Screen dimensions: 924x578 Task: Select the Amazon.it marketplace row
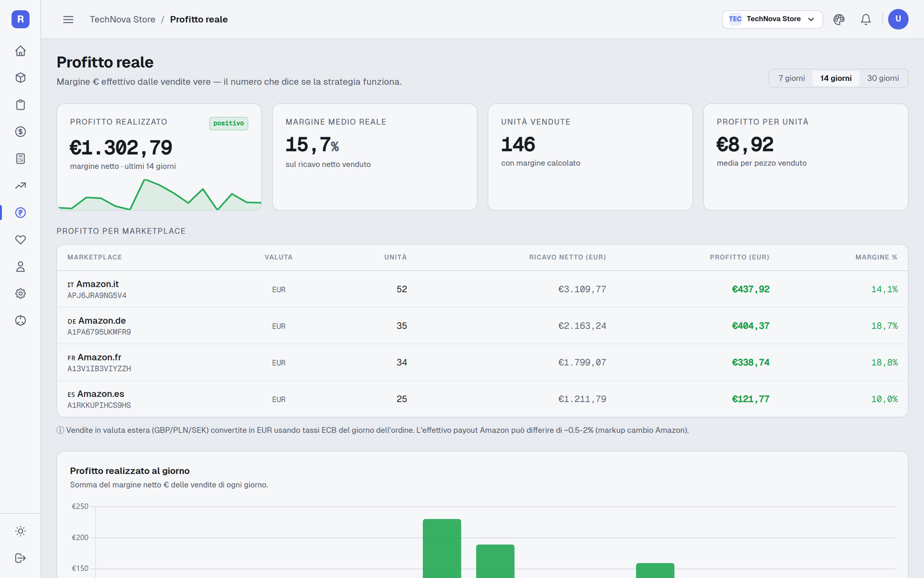click(483, 289)
